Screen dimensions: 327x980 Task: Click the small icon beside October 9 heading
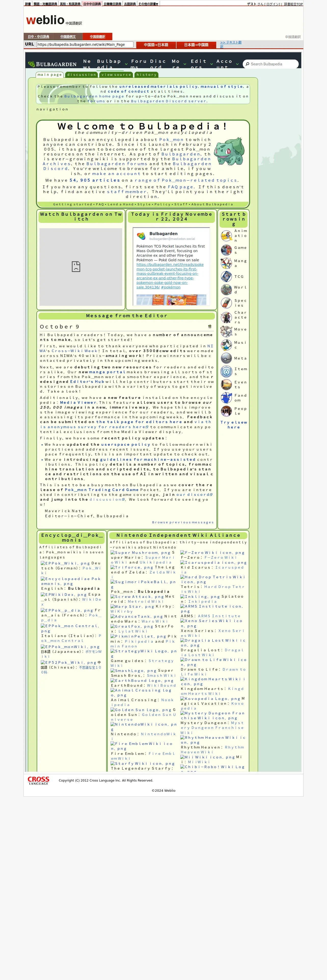pyautogui.click(x=210, y=326)
